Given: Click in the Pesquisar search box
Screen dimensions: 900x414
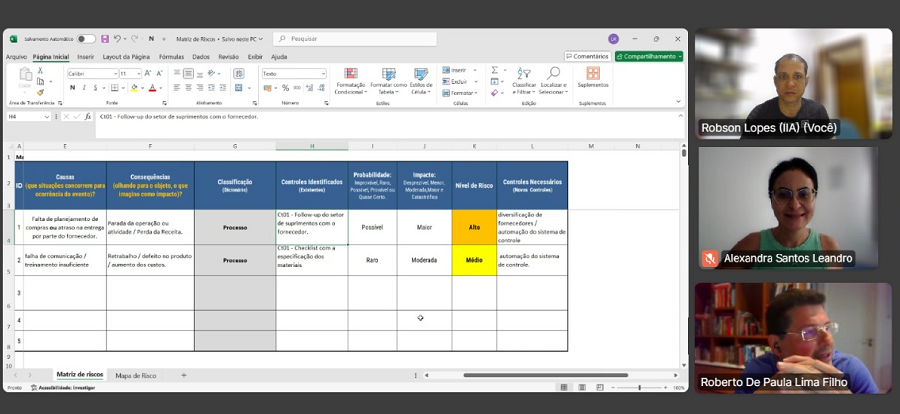Looking at the screenshot, I should pyautogui.click(x=360, y=39).
